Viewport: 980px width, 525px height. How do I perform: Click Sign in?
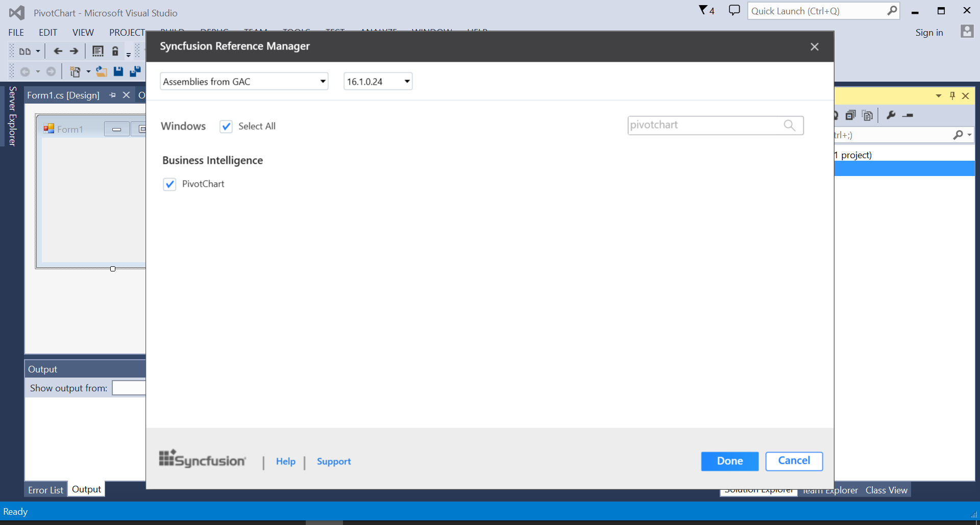coord(929,33)
